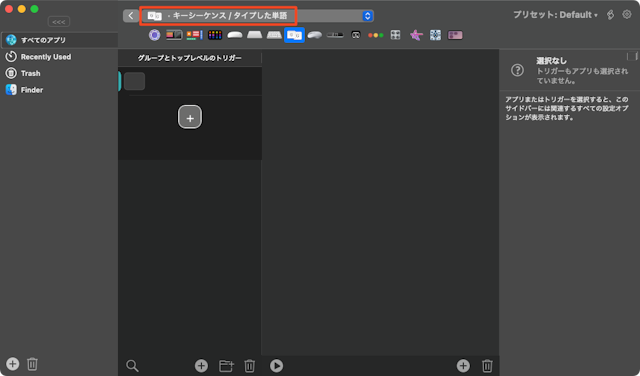Add an app with sidebar plus button

[13, 364]
